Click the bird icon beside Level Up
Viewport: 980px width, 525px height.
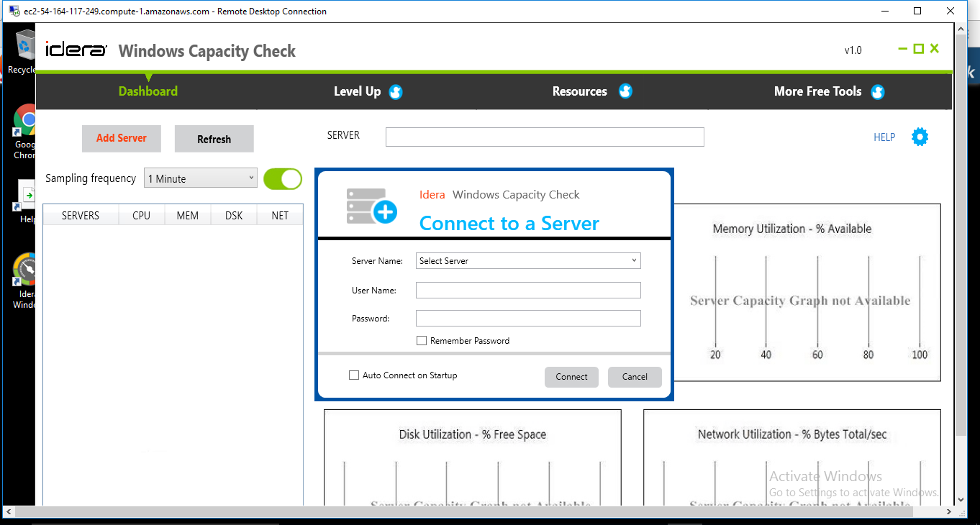pyautogui.click(x=396, y=92)
